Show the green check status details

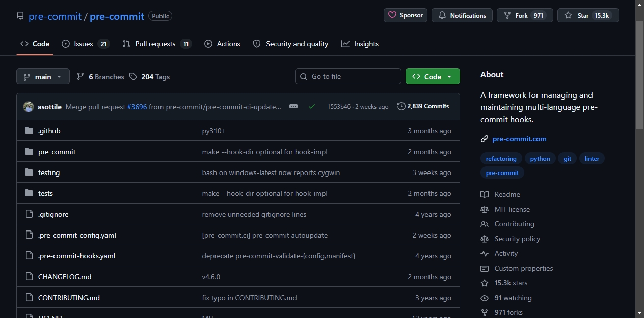coord(312,106)
